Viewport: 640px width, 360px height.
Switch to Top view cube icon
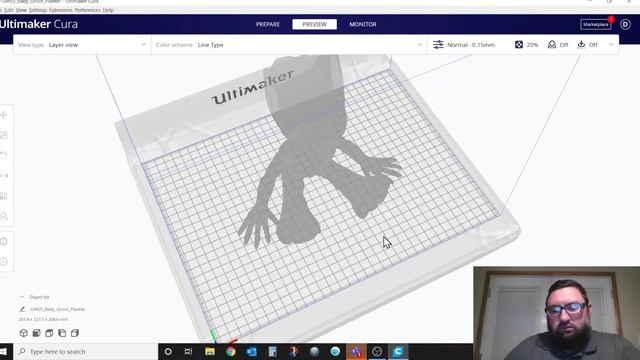[x=49, y=333]
